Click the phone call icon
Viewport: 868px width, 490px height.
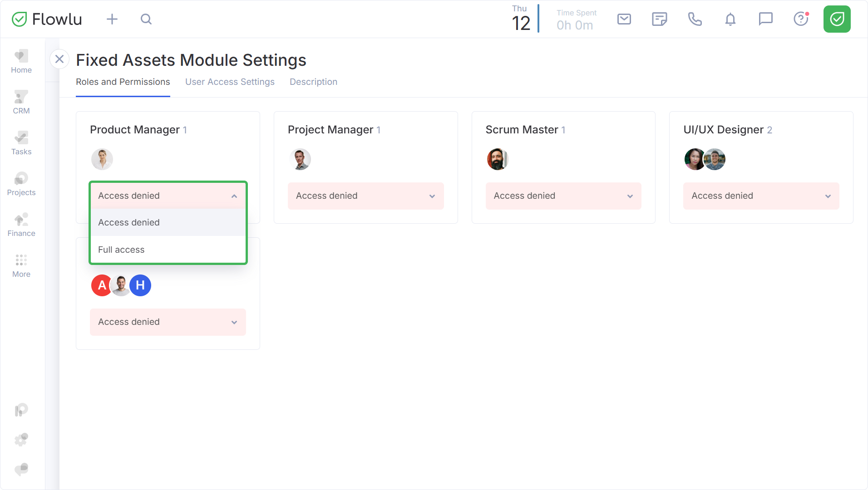(695, 19)
